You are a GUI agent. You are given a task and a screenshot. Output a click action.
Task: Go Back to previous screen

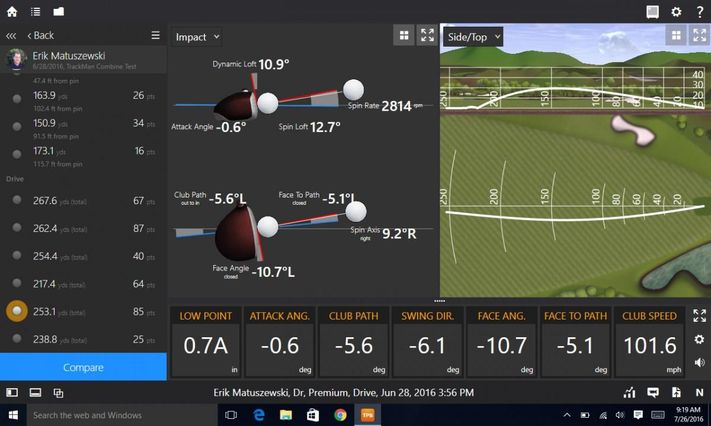click(41, 36)
